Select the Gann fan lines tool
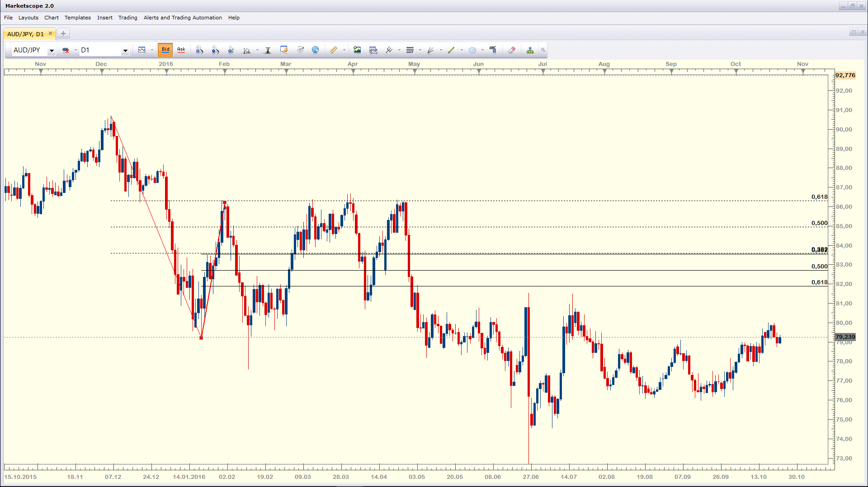This screenshot has width=868, height=487. click(x=430, y=50)
